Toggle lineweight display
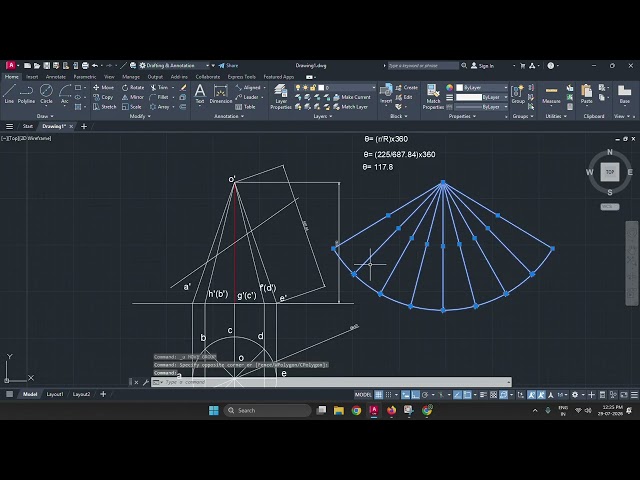This screenshot has width=640, height=480. [483, 395]
